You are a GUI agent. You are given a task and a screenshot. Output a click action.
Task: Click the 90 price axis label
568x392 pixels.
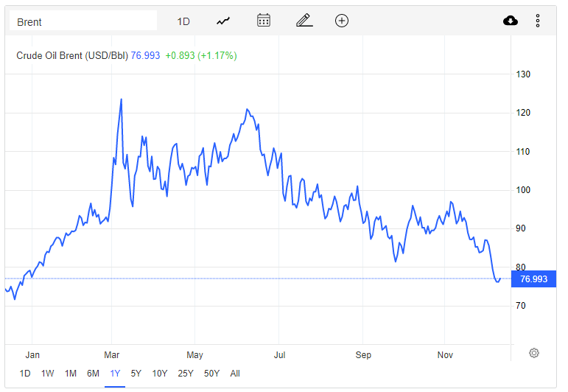click(521, 228)
